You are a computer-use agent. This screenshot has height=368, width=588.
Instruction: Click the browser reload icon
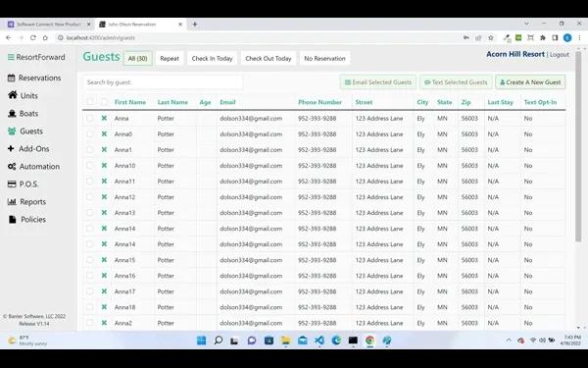(33, 37)
